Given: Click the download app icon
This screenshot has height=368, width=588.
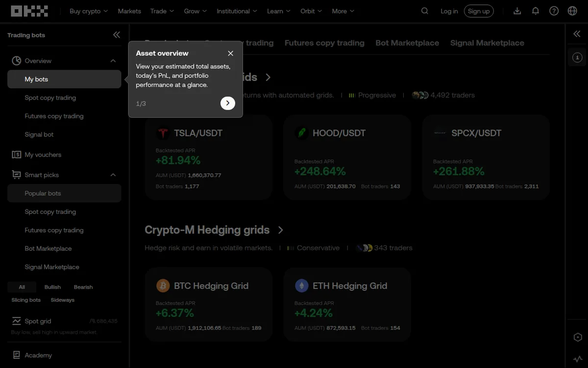Looking at the screenshot, I should (x=517, y=11).
